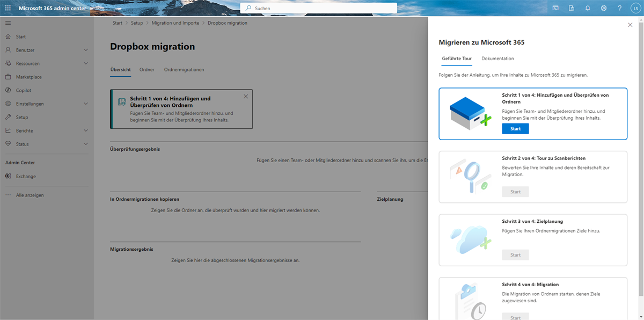The image size is (644, 320).
Task: Switch to the Übersicht tab
Action: [120, 70]
